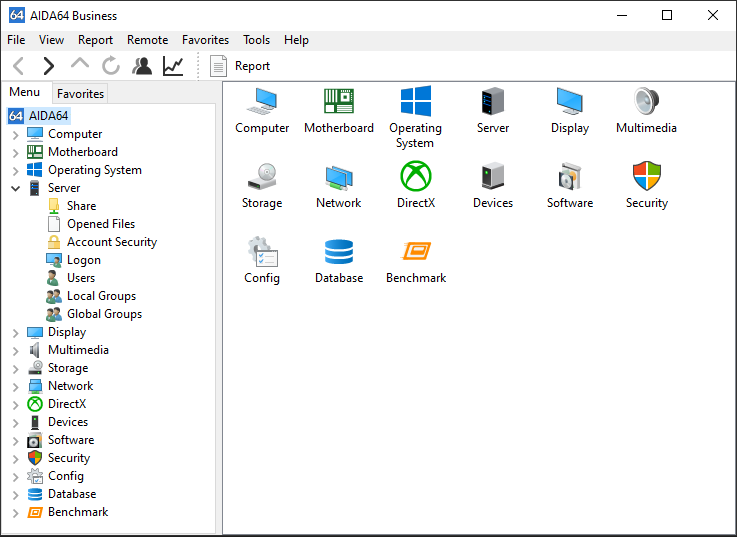Open the Report menu
This screenshot has height=537, width=737.
click(95, 40)
